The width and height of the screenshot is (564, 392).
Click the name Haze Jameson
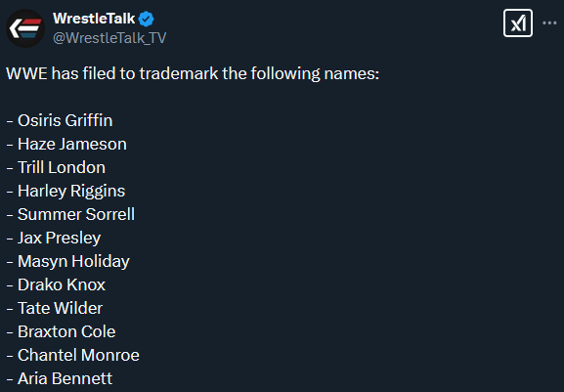[72, 144]
